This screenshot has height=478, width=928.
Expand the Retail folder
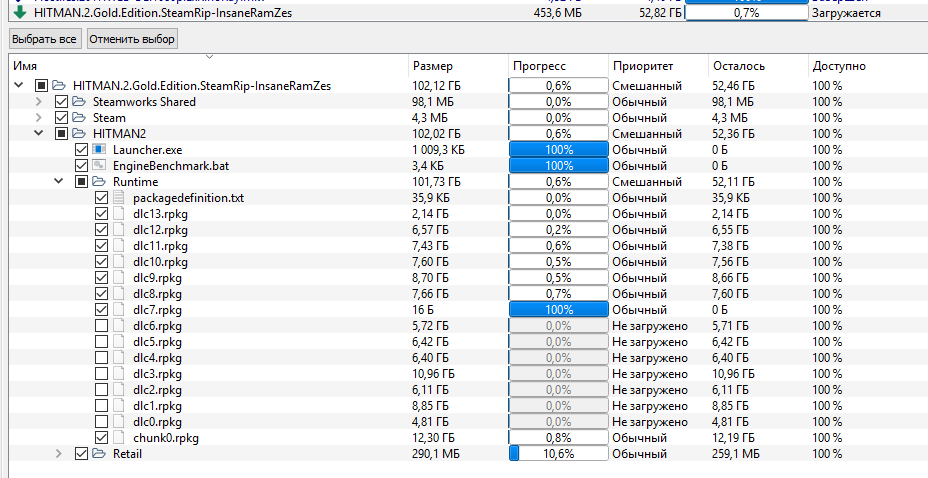[59, 454]
